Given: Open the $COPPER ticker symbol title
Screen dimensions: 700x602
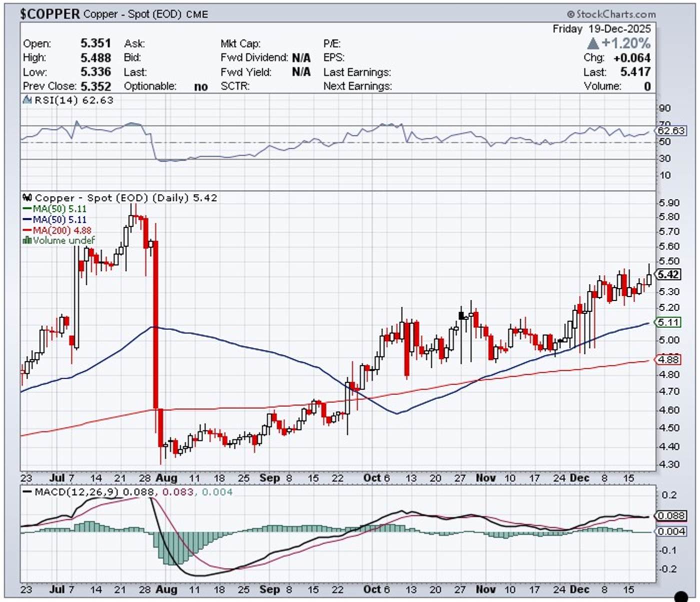Looking at the screenshot, I should (x=49, y=14).
